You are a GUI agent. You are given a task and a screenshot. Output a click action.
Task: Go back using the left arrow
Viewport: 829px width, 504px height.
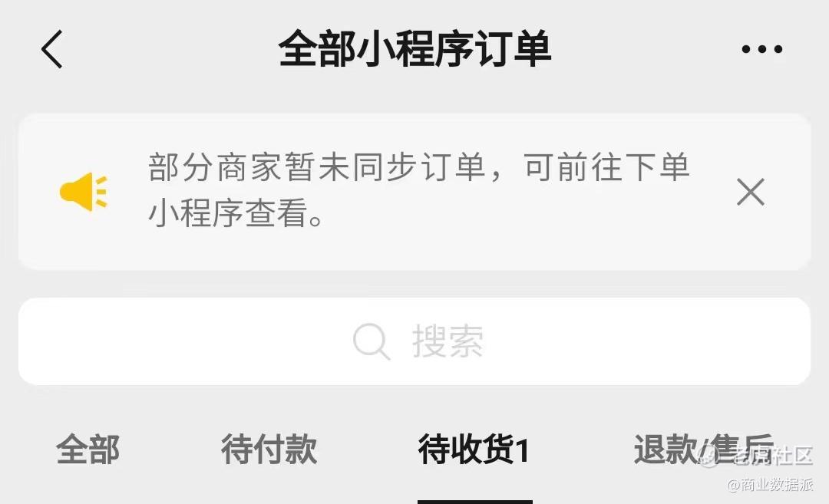(x=52, y=49)
